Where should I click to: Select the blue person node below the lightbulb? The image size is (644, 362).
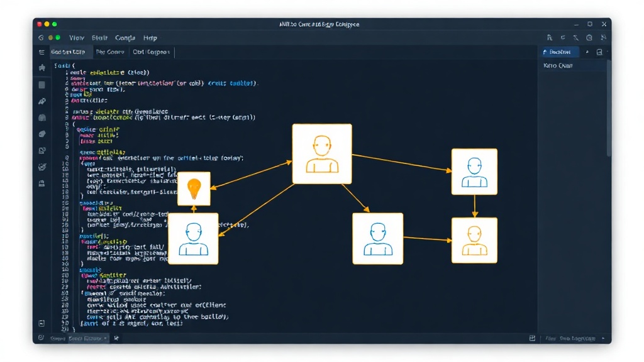[193, 238]
